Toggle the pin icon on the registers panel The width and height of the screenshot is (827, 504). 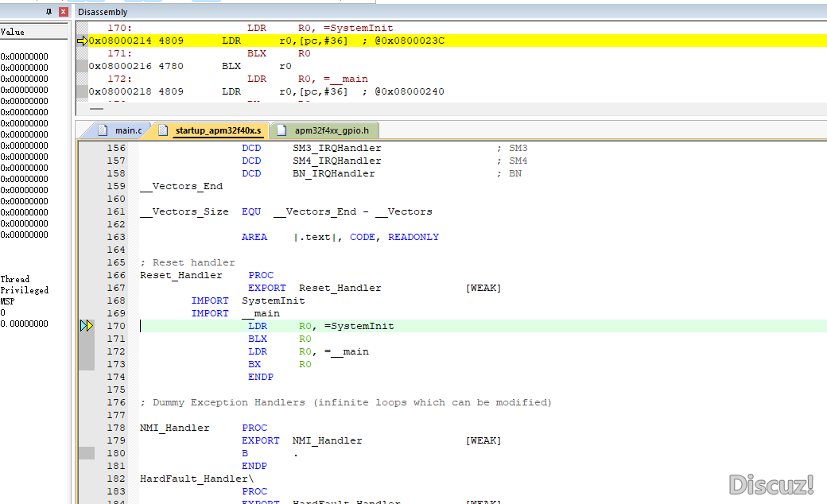pos(49,12)
